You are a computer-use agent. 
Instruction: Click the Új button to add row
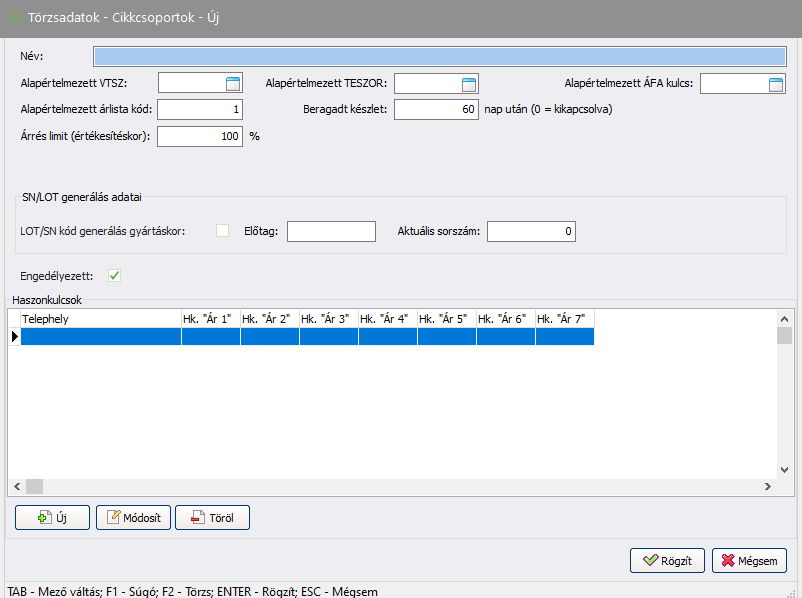52,517
